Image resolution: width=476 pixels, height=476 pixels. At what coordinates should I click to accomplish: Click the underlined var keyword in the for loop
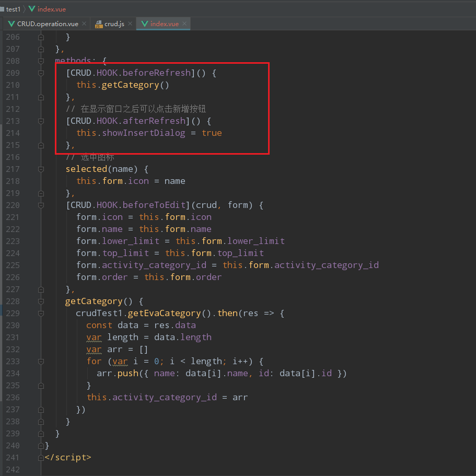click(120, 362)
